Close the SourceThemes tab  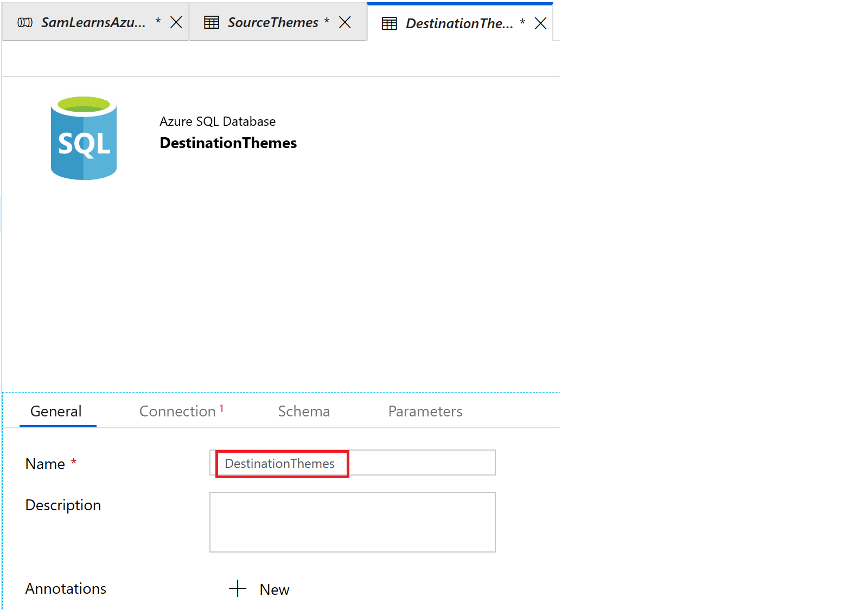(345, 22)
